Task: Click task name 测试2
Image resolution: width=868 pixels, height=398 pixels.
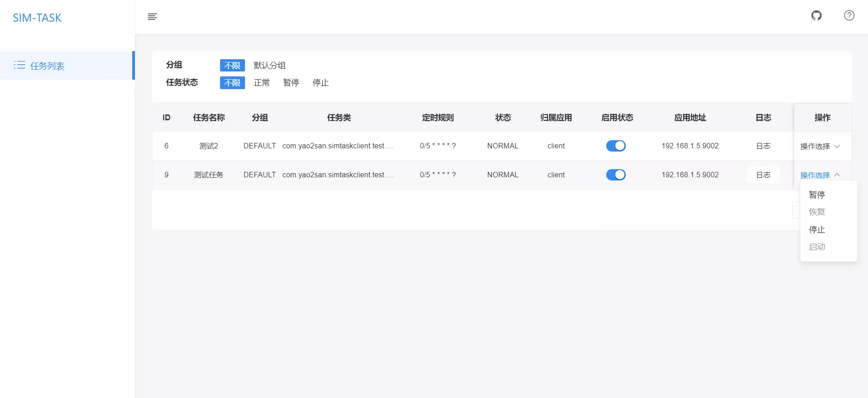Action: coord(209,146)
